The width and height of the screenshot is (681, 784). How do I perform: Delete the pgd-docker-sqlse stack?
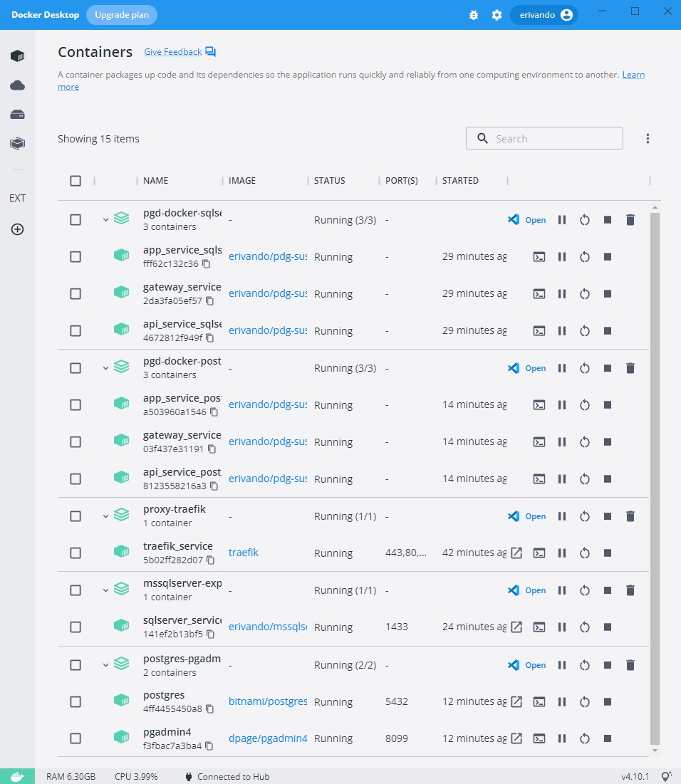(x=630, y=220)
